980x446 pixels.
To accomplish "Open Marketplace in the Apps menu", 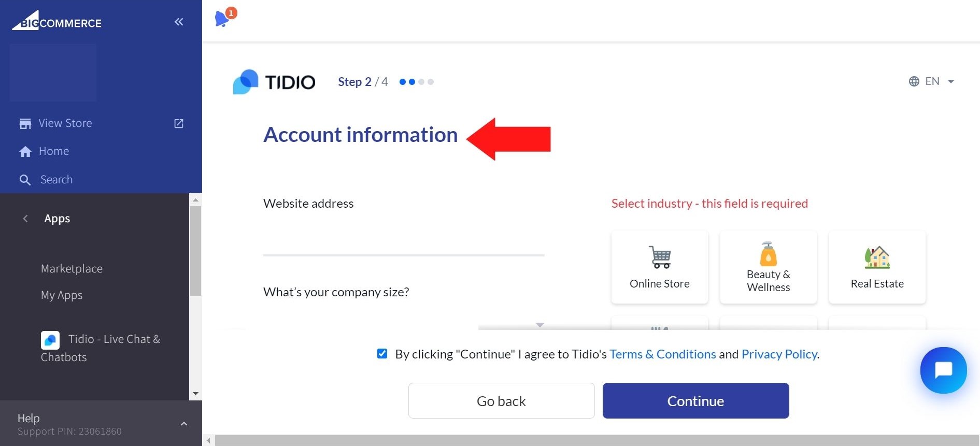I will pyautogui.click(x=72, y=268).
